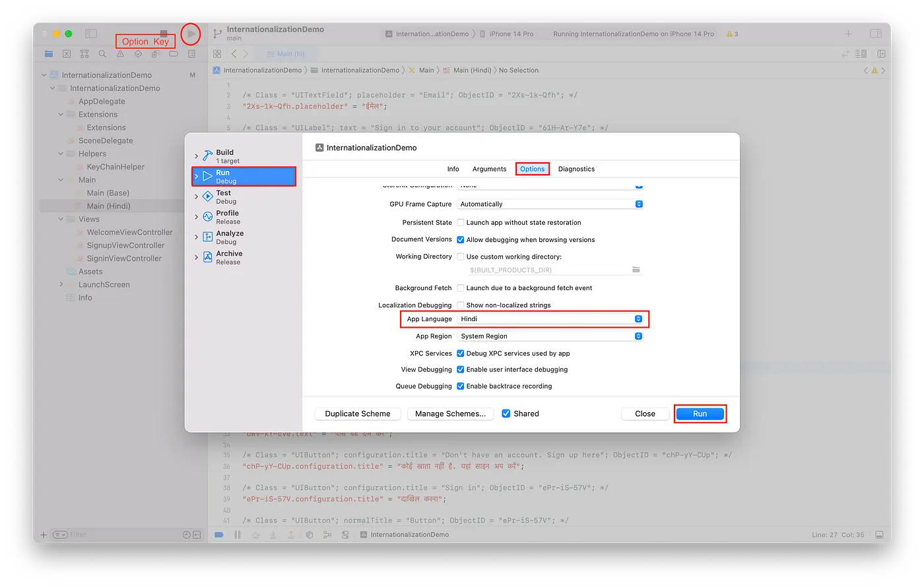Viewport: 924px width, 587px height.
Task: Open the Debug View Hierarchy icon
Action: (310, 535)
